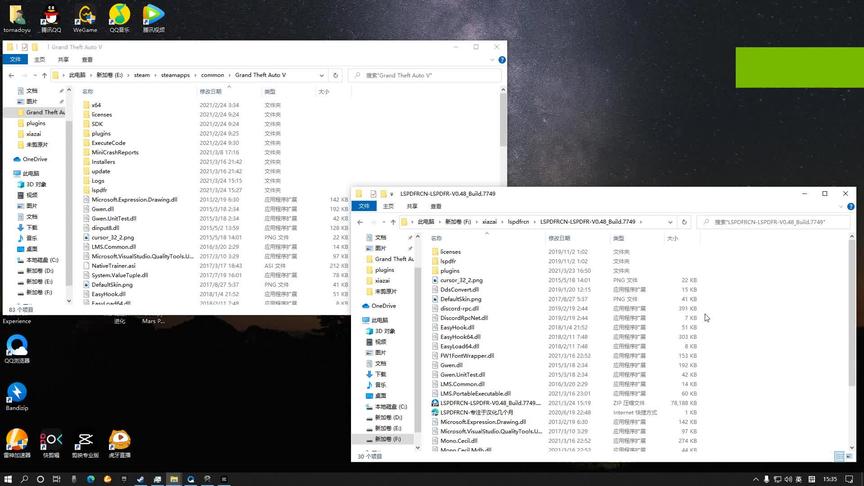Launch the WeGame desktop icon
The height and width of the screenshot is (486, 864).
point(85,15)
